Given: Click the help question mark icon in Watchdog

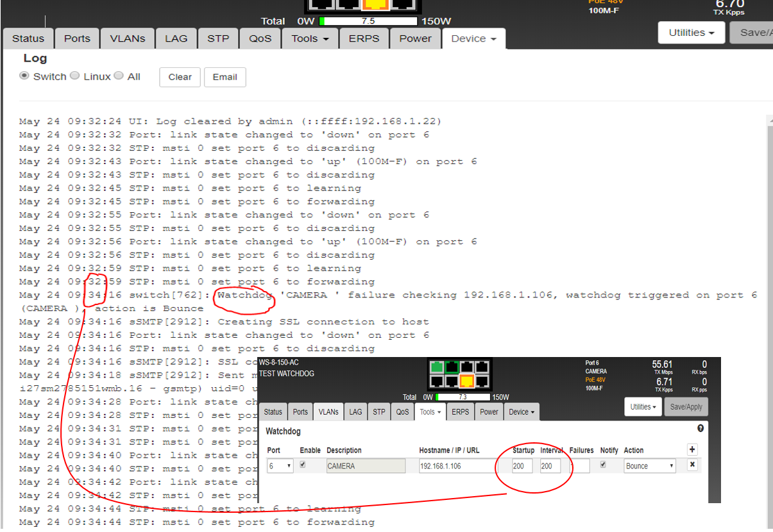Looking at the screenshot, I should (x=701, y=428).
